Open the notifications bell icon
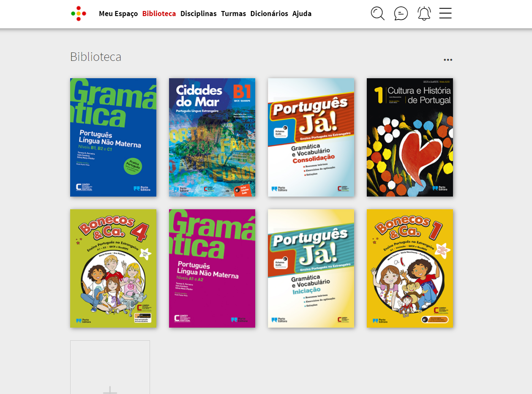Screen dimensions: 532x394 (x=424, y=14)
